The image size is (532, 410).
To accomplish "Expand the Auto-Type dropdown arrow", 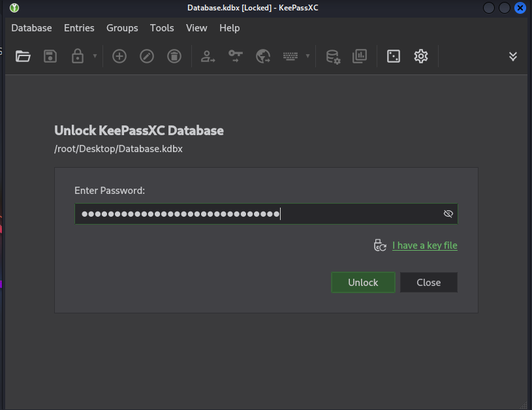I will [307, 56].
